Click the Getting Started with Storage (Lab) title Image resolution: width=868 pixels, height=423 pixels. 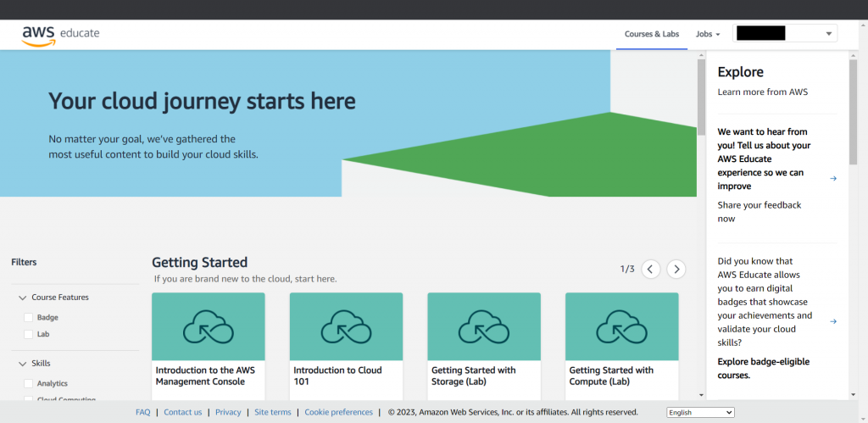click(x=473, y=376)
